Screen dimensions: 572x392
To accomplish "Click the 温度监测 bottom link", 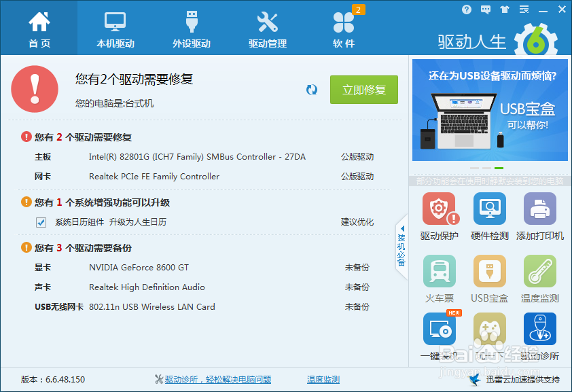I will coord(323,380).
